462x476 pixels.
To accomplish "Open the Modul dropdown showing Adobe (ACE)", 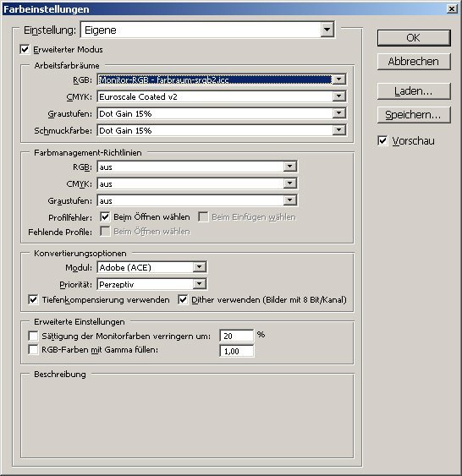I will pyautogui.click(x=151, y=267).
